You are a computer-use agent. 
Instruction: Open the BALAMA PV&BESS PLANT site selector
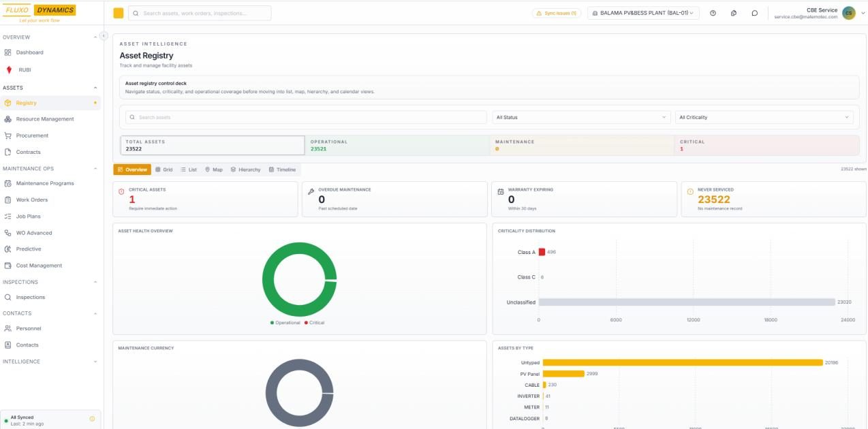coord(643,13)
